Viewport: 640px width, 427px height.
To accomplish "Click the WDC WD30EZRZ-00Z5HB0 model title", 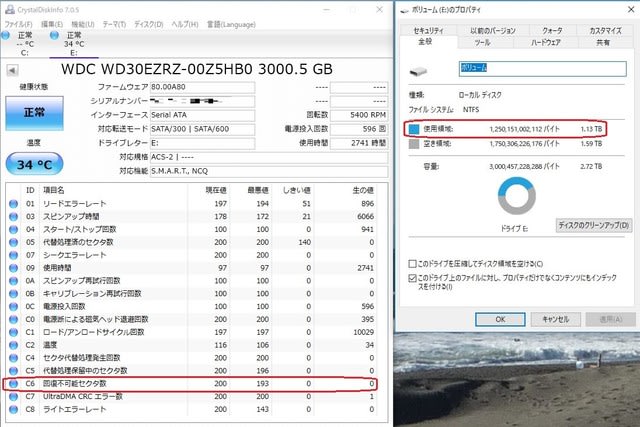I will (197, 69).
